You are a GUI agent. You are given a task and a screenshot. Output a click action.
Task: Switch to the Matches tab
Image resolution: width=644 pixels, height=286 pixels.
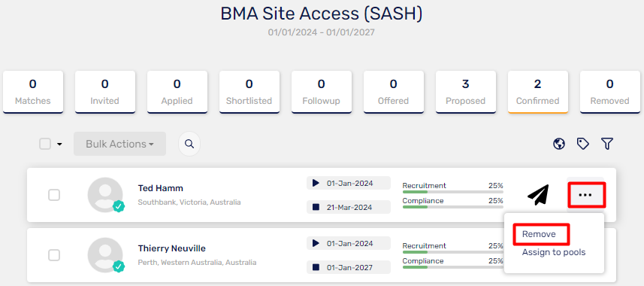point(33,92)
